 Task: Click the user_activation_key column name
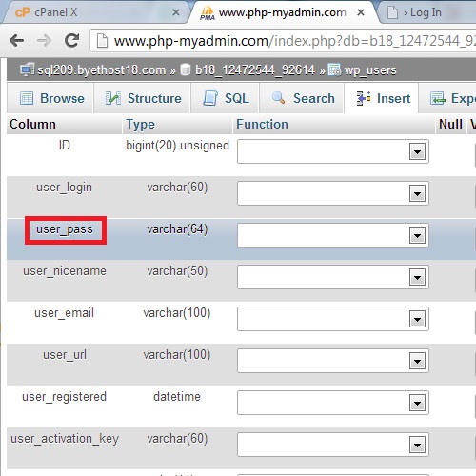65,439
